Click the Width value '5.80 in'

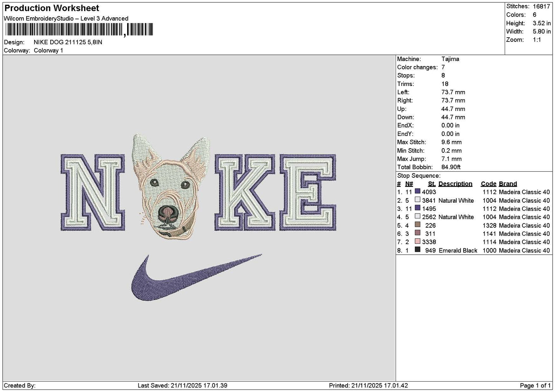point(542,31)
